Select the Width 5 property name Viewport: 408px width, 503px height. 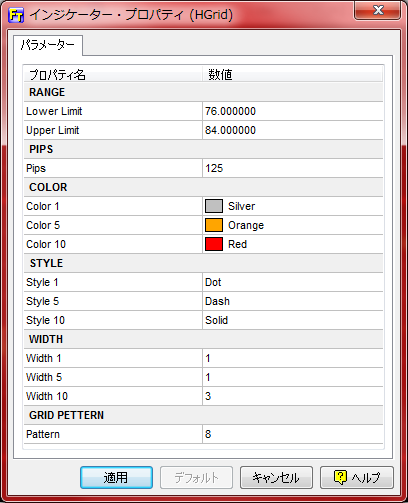44,377
